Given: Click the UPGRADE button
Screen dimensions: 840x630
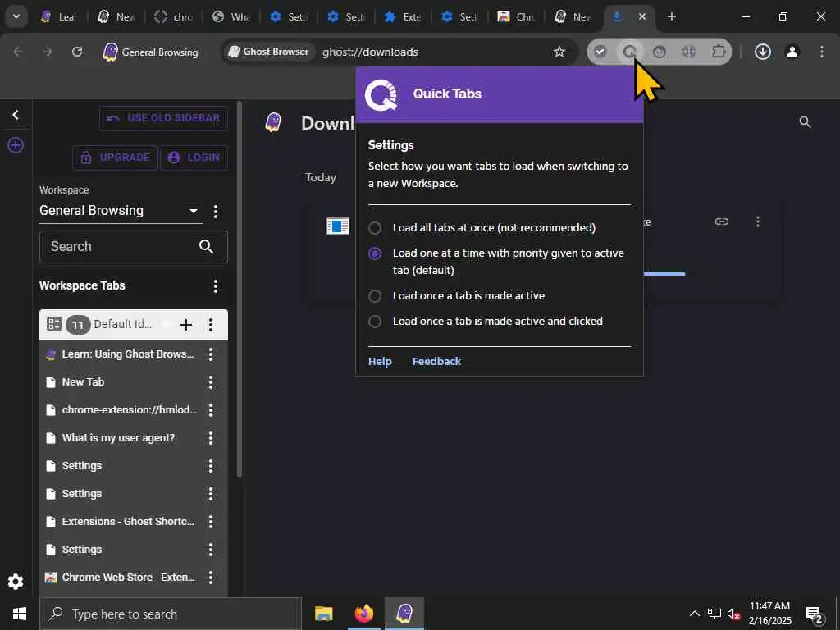Looking at the screenshot, I should tap(115, 157).
